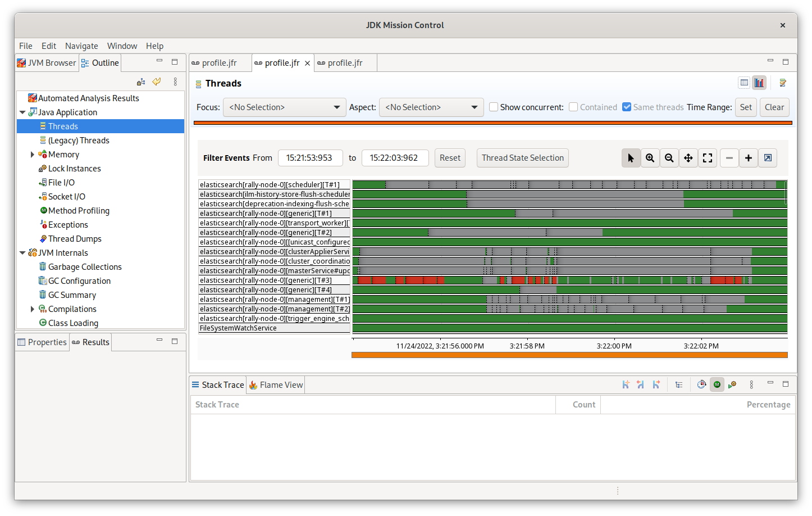Close the active profile.jfr tab
The width and height of the screenshot is (812, 516).
(307, 63)
